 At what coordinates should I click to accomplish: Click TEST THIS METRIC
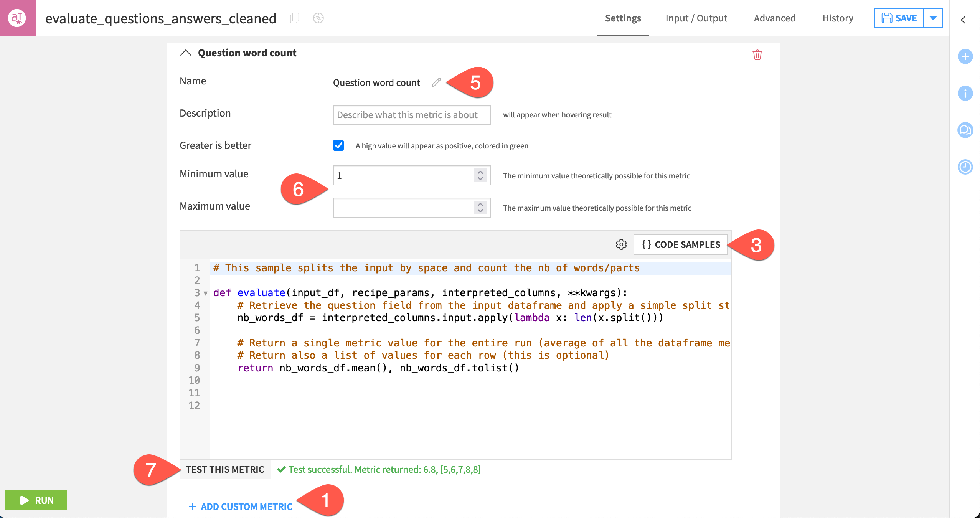[x=224, y=469]
